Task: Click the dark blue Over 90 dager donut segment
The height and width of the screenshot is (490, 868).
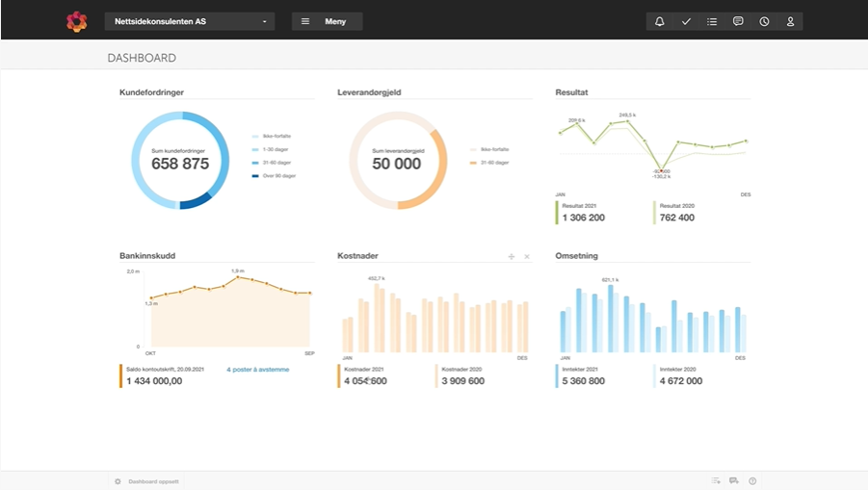Action: [196, 201]
